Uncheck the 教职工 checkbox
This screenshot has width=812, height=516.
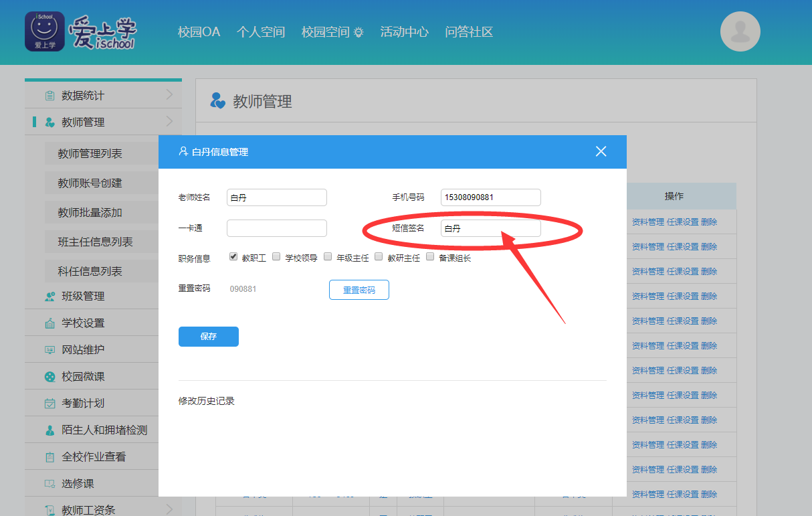coord(233,256)
